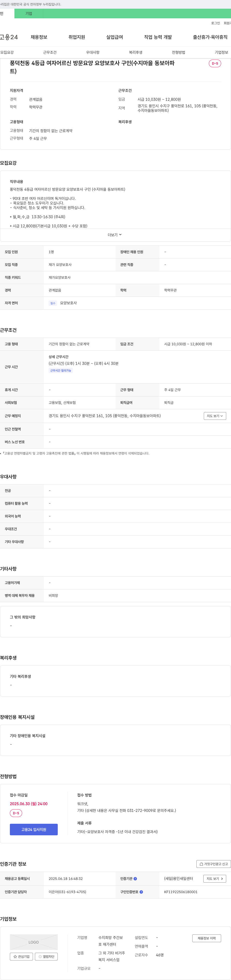Jump to 우대사항 anchor tab

click(x=93, y=53)
